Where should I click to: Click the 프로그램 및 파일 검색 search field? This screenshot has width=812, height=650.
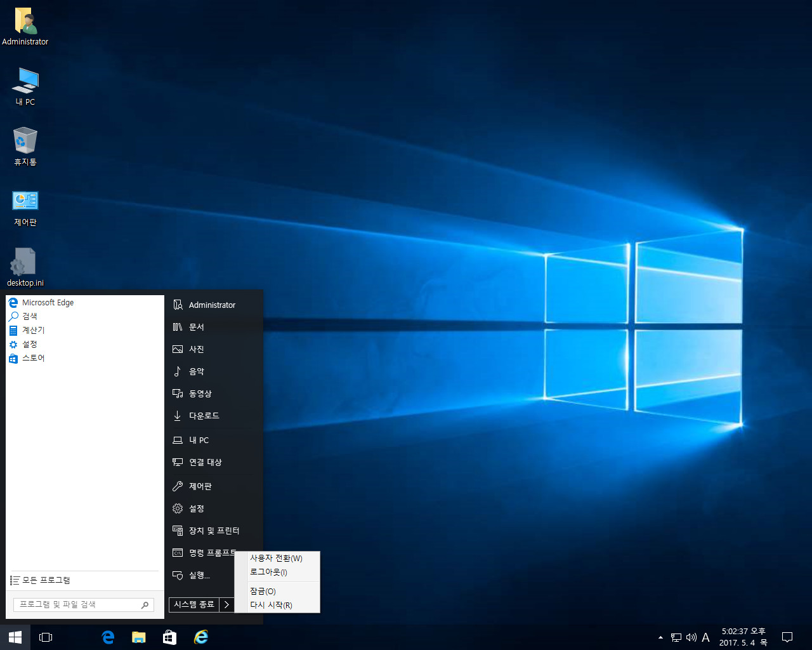point(84,605)
